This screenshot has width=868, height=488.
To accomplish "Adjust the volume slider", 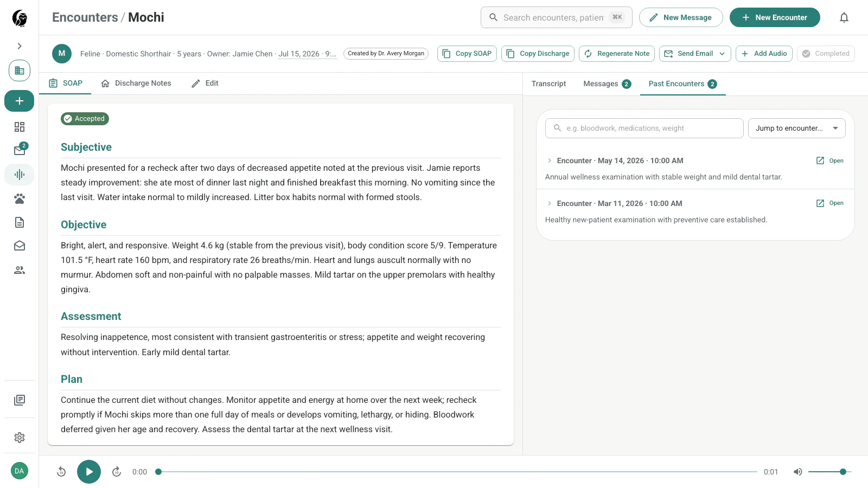I will click(x=829, y=472).
